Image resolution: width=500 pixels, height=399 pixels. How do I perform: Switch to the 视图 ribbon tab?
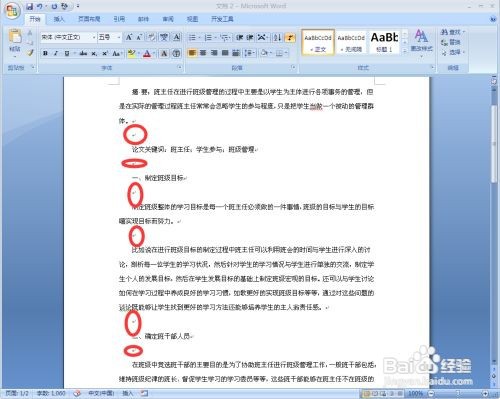pos(192,19)
